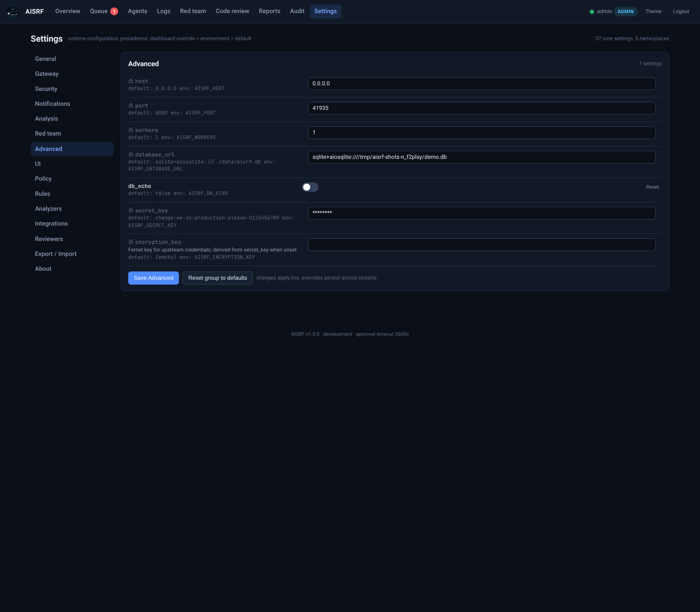Image resolution: width=700 pixels, height=612 pixels.
Task: Click Save Advanced button
Action: [x=153, y=278]
